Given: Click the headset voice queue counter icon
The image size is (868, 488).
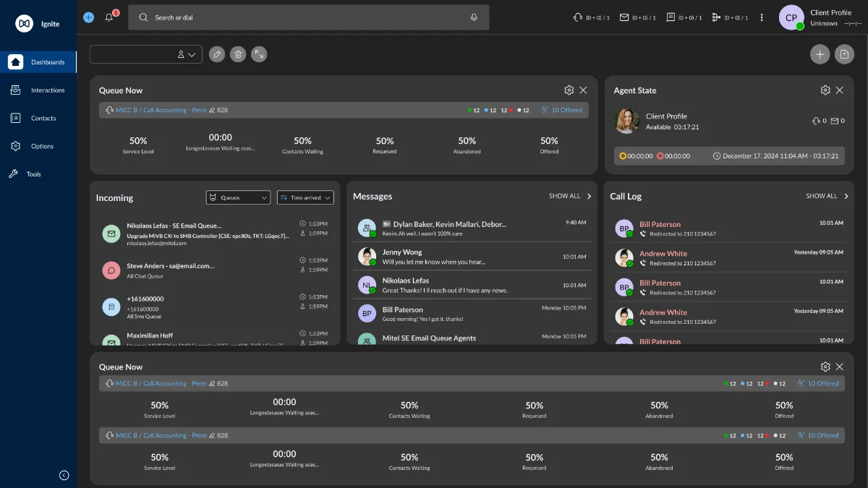Looking at the screenshot, I should pos(577,17).
